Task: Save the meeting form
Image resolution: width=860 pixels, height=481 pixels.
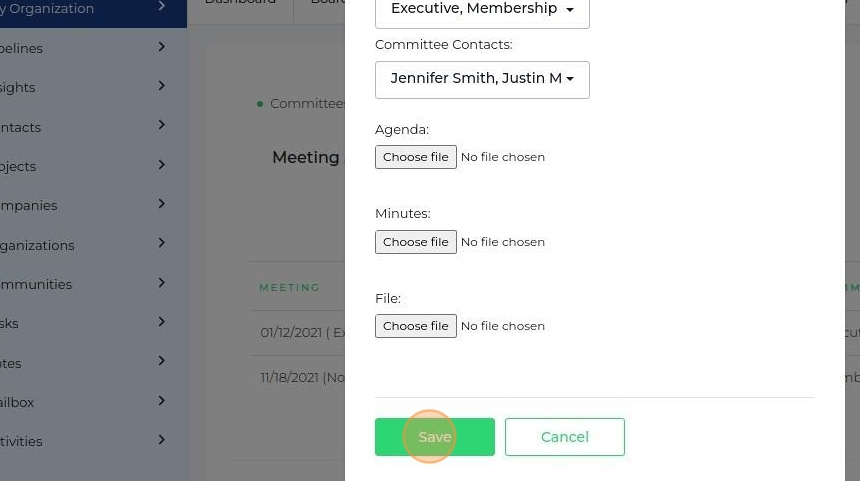Action: tap(435, 437)
